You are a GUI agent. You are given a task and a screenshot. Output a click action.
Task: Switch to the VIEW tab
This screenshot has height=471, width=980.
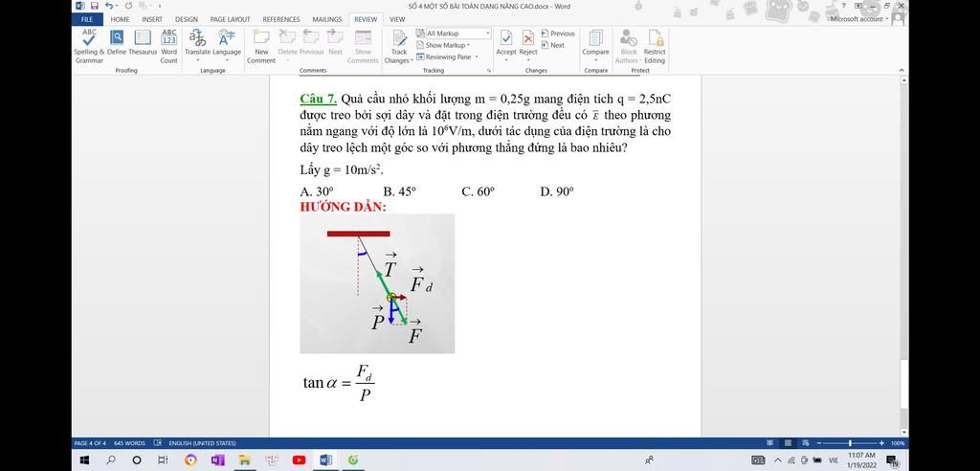(x=397, y=19)
